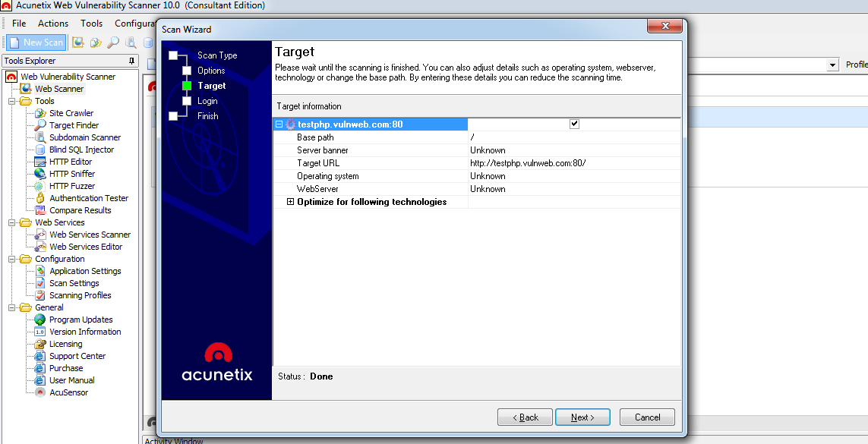Click the Next button in the wizard

click(582, 417)
